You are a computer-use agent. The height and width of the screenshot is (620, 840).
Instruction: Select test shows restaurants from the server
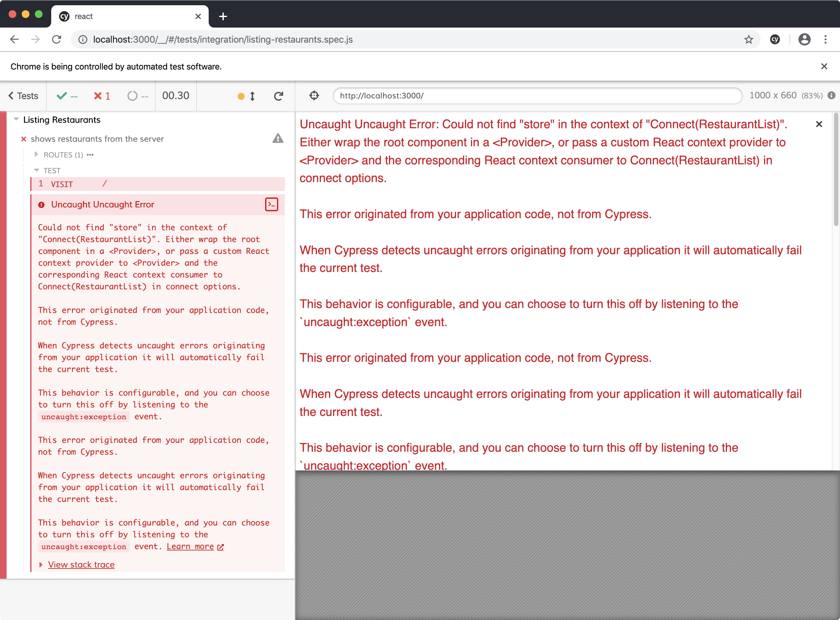97,139
